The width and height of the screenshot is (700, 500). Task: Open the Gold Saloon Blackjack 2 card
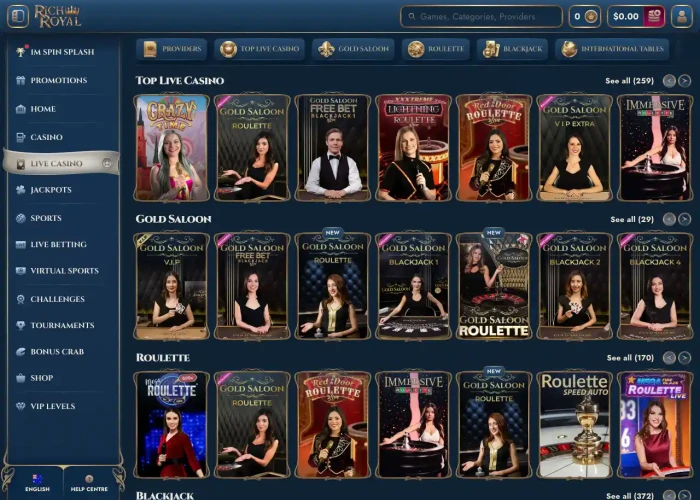(x=575, y=286)
